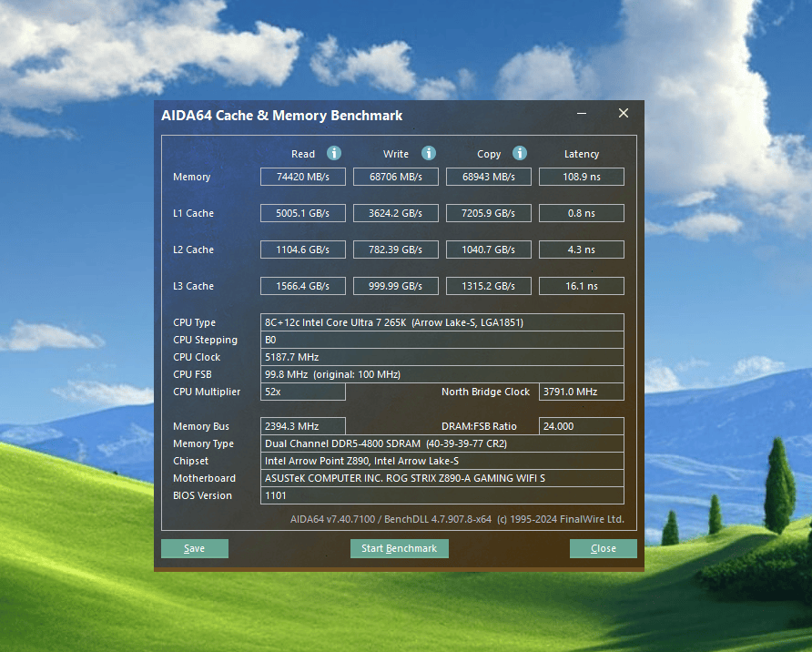Click the Write column header label
The image size is (812, 652).
point(396,154)
